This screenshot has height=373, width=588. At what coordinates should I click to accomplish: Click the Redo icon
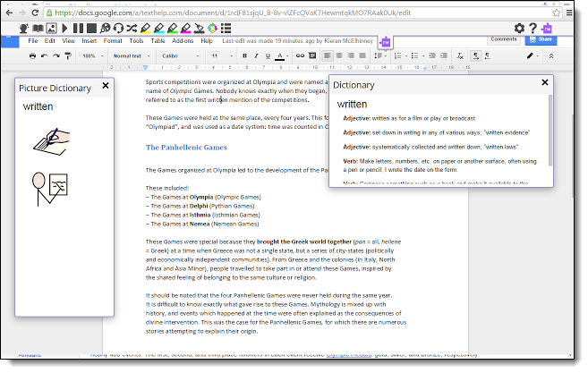point(56,55)
